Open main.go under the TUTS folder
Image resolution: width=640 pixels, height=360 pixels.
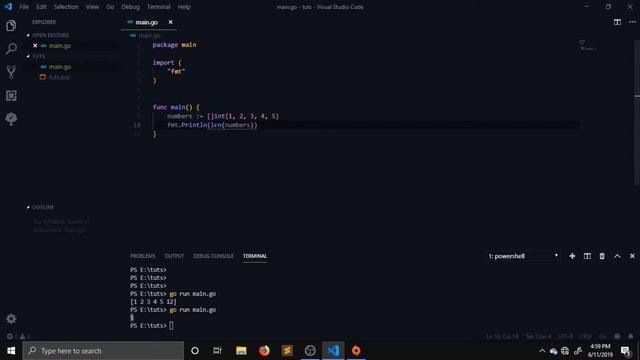pyautogui.click(x=60, y=67)
